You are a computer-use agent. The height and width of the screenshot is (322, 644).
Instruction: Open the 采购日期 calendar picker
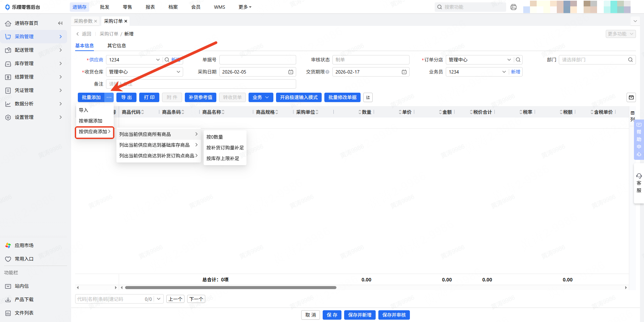click(291, 72)
